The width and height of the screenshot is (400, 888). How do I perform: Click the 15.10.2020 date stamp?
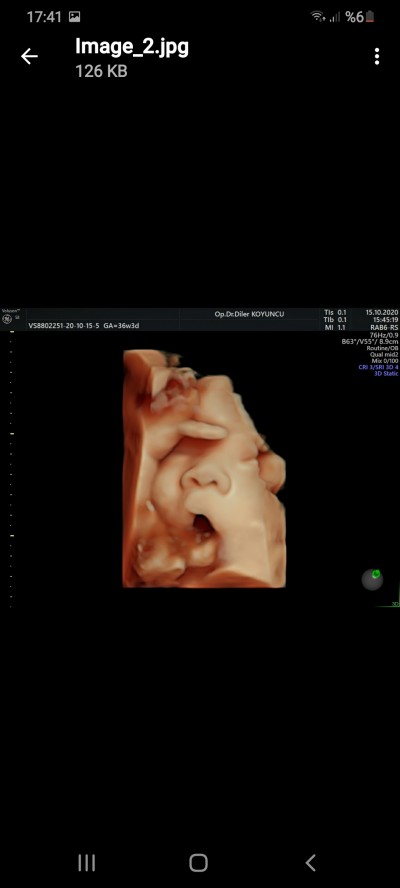pyautogui.click(x=382, y=312)
